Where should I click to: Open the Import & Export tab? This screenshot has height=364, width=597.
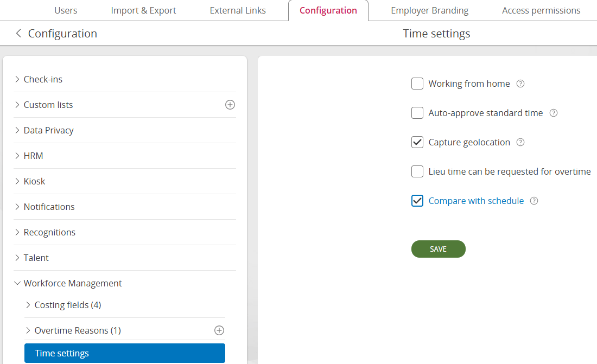tap(143, 10)
